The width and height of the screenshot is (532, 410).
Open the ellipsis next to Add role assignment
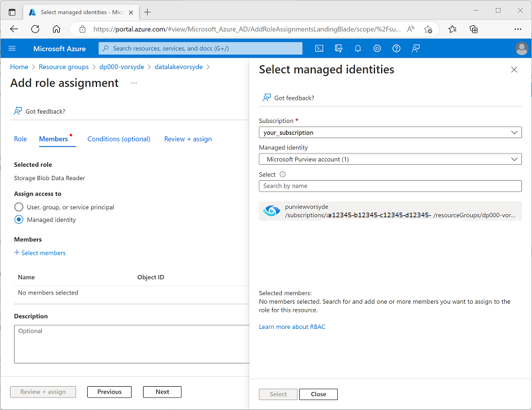coord(134,83)
